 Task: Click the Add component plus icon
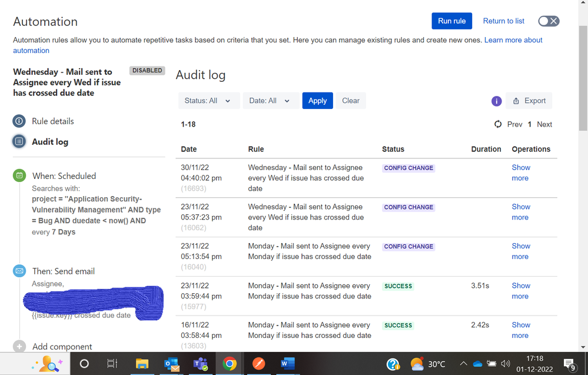[19, 346]
